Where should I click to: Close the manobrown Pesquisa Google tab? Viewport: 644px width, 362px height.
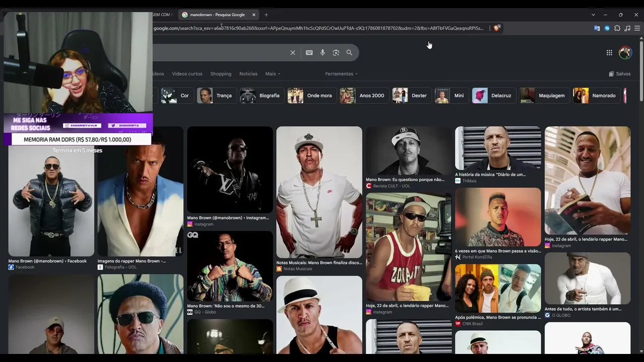click(254, 15)
